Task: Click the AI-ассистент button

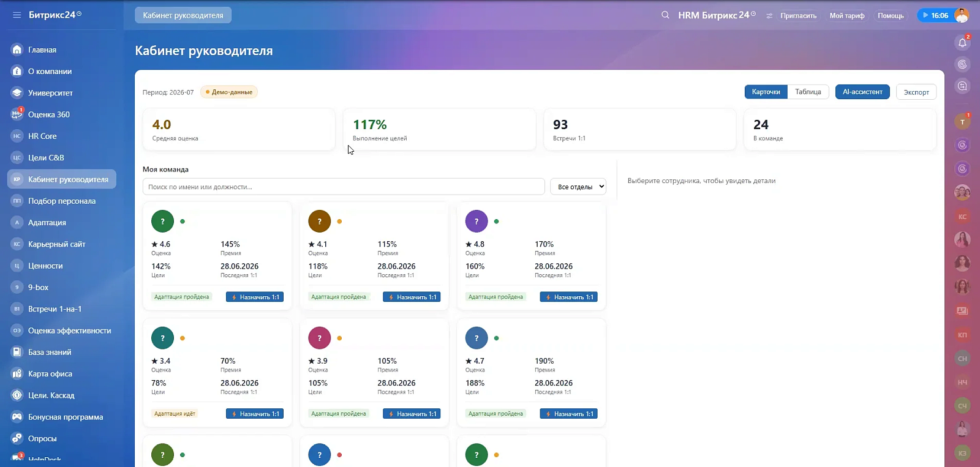Action: 862,92
